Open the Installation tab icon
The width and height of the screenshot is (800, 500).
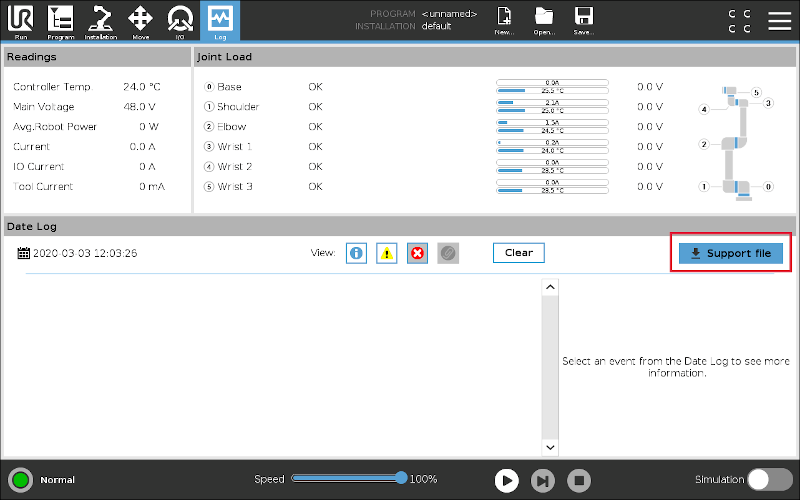[100, 20]
